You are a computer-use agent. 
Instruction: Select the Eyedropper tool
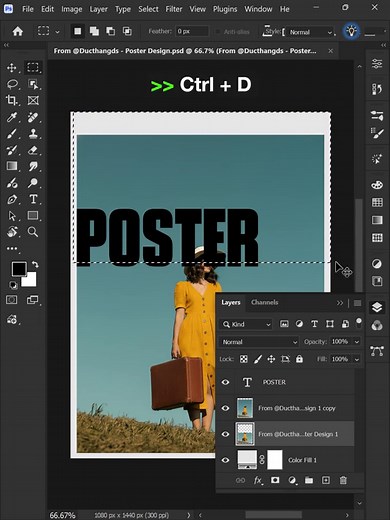coord(12,117)
